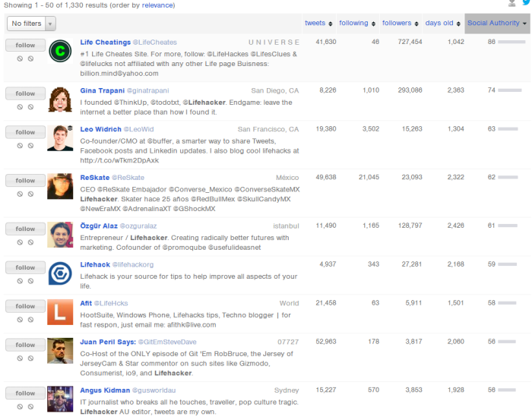Click the second ban icon in Leo Widrich's row
Screen dimensions: 532x420
[30, 145]
